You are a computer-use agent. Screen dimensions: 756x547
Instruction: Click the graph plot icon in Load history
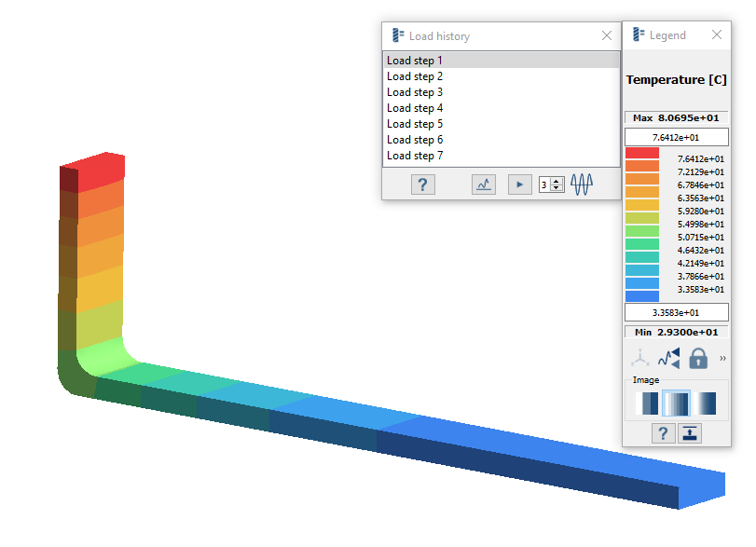coord(483,185)
